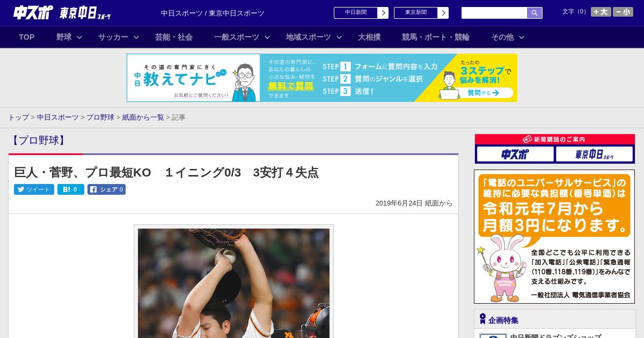The height and width of the screenshot is (338, 644).
Task: Expand the サッカー dropdown chevron
Action: pyautogui.click(x=136, y=37)
